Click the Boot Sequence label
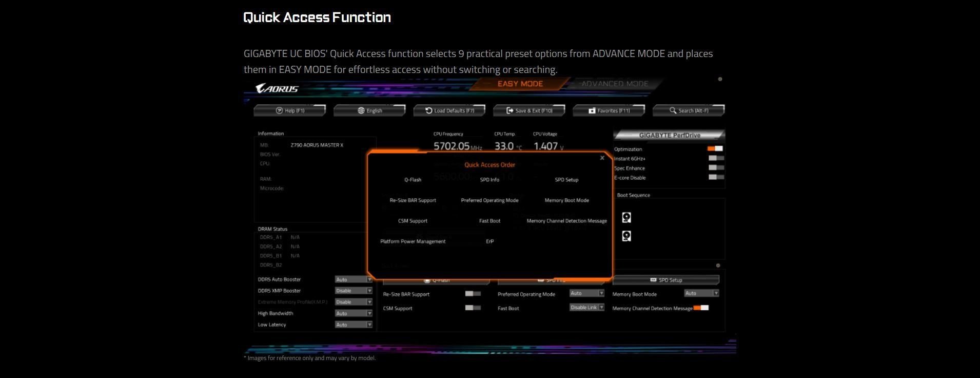This screenshot has width=980, height=378. point(634,195)
